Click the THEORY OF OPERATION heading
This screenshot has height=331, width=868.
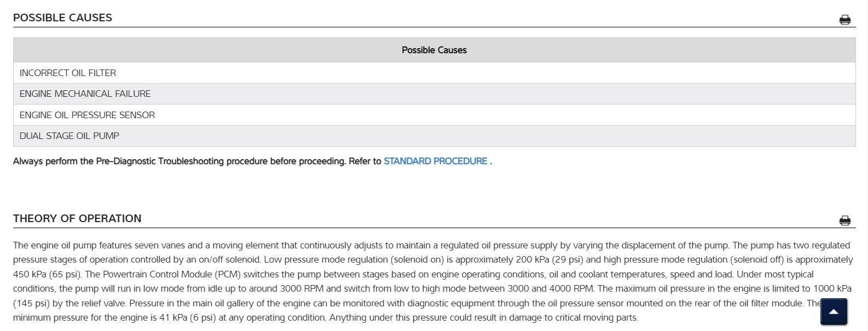click(77, 219)
